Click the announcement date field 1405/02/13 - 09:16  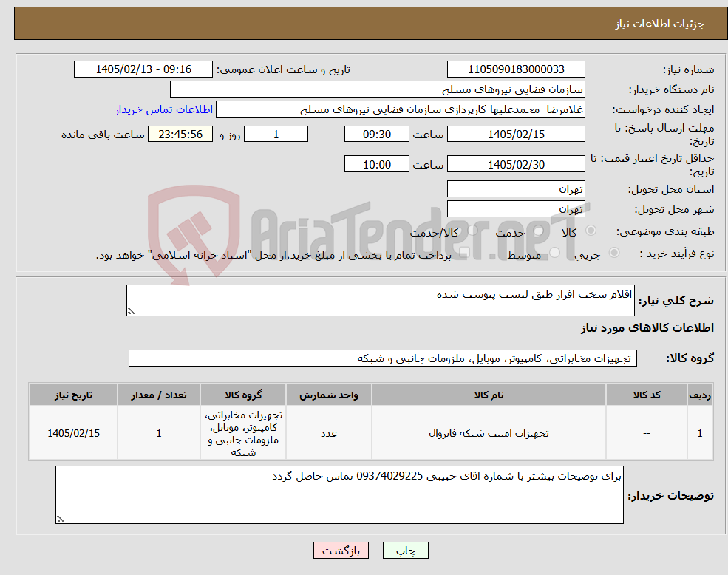(x=143, y=69)
